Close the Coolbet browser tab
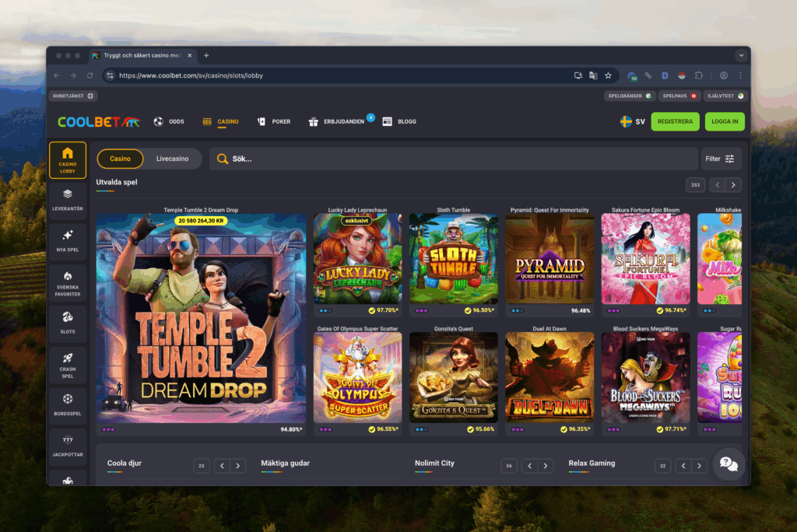The height and width of the screenshot is (532, 797). 190,55
